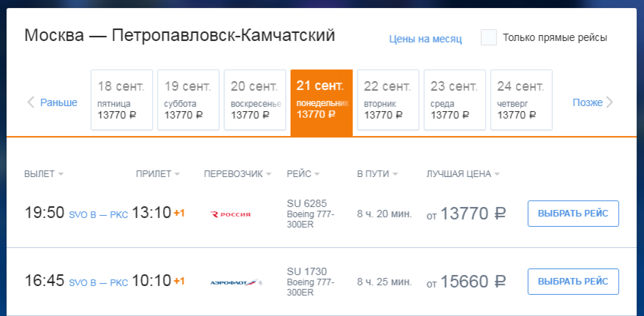The height and width of the screenshot is (316, 644).
Task: Click the Россия airline logo
Action: click(x=230, y=214)
